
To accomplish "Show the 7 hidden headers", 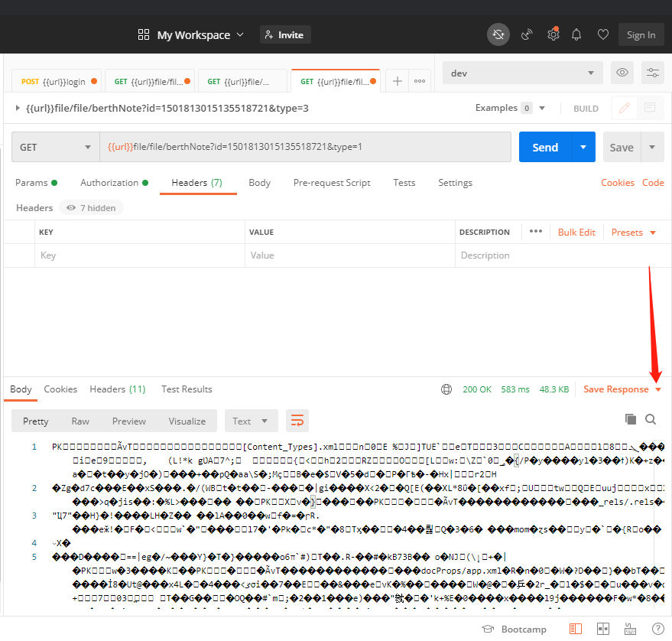I will pyautogui.click(x=91, y=208).
